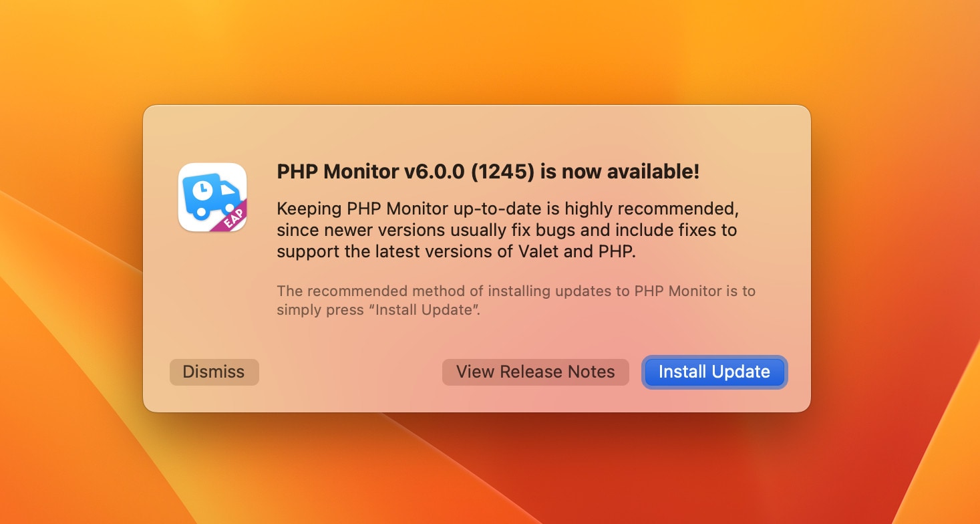The height and width of the screenshot is (524, 980).
Task: Click the PHP Monitor truck app icon
Action: [212, 197]
